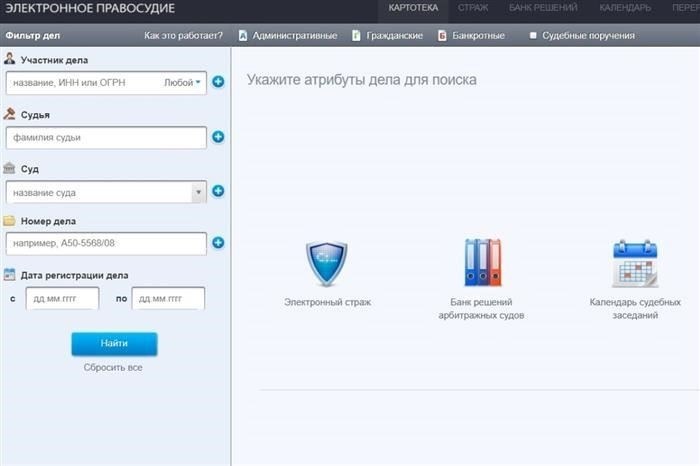Viewport: 700px width, 466px height.
Task: Click plus icon next to Суд field
Action: [218, 191]
